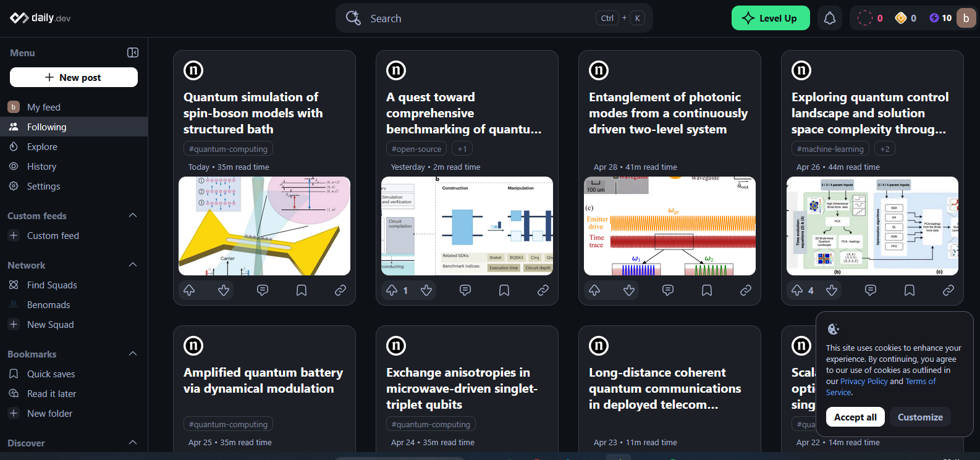The image size is (980, 460).
Task: Upvote the Exploring quantum control landscape post
Action: pyautogui.click(x=797, y=290)
